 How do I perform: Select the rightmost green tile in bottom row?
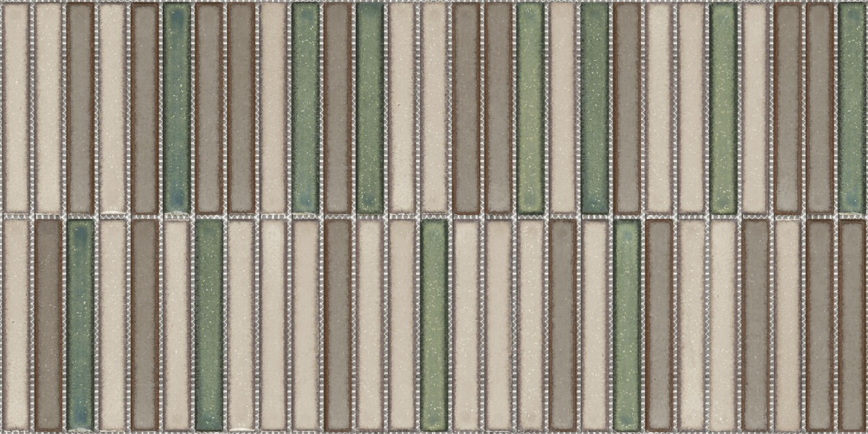626,325
